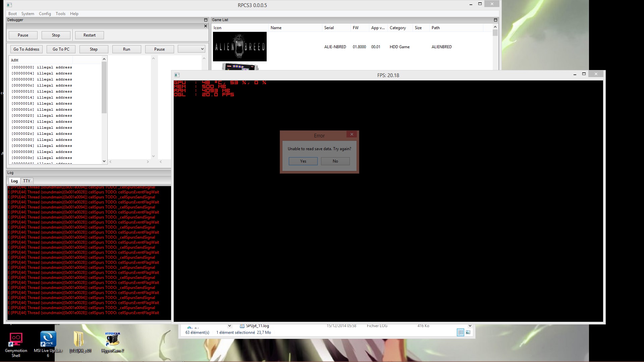Undock the Debugger panel float icon
The width and height of the screenshot is (644, 362).
point(206,20)
